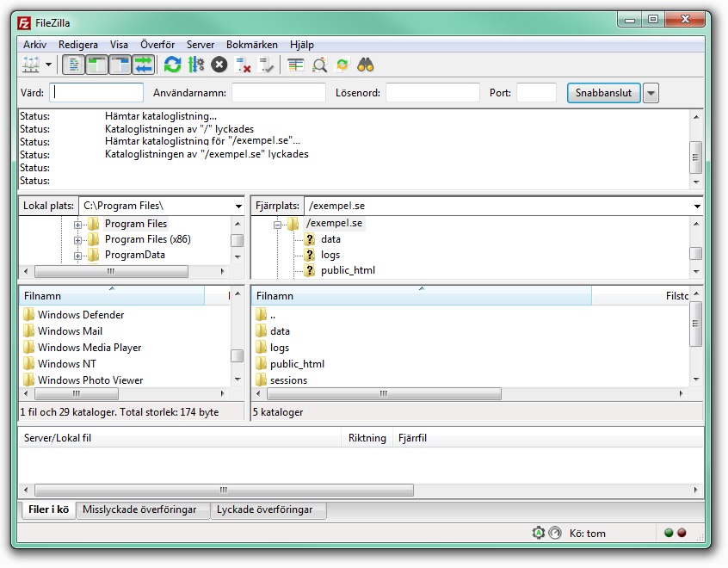
Task: Expand the ProgramData tree node
Action: [77, 256]
